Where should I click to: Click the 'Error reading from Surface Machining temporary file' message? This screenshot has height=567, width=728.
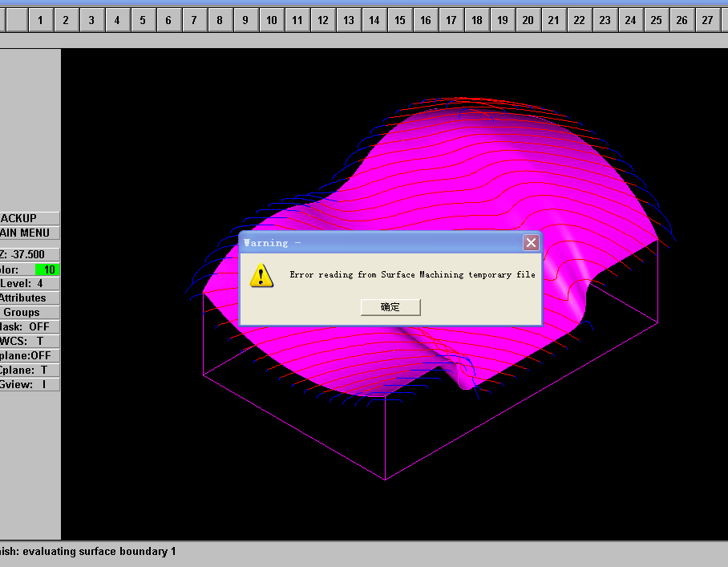(412, 274)
